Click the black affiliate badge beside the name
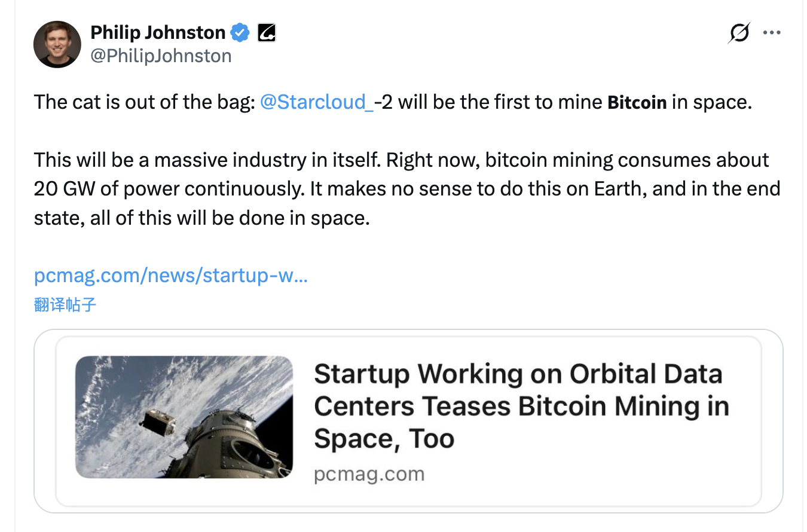 [266, 33]
